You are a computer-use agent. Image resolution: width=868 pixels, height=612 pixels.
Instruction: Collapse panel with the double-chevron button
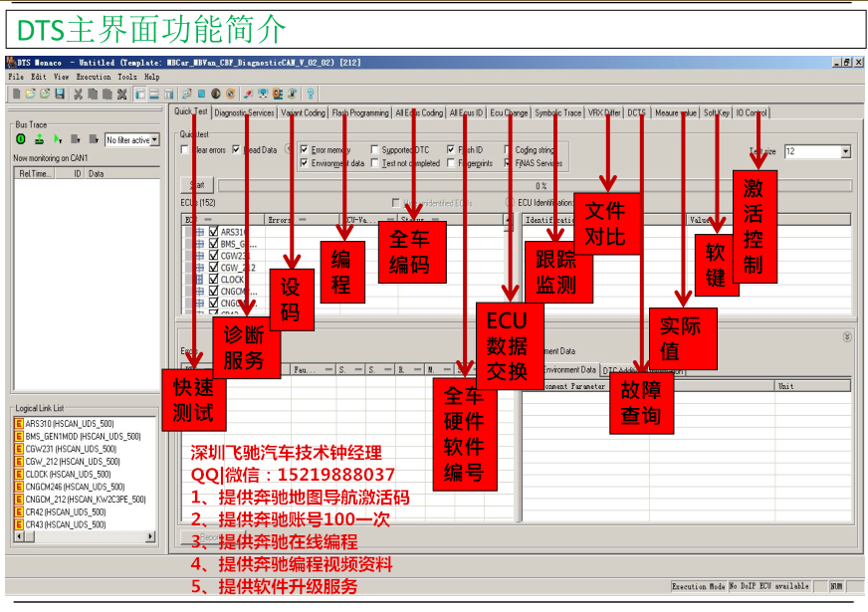(x=847, y=337)
